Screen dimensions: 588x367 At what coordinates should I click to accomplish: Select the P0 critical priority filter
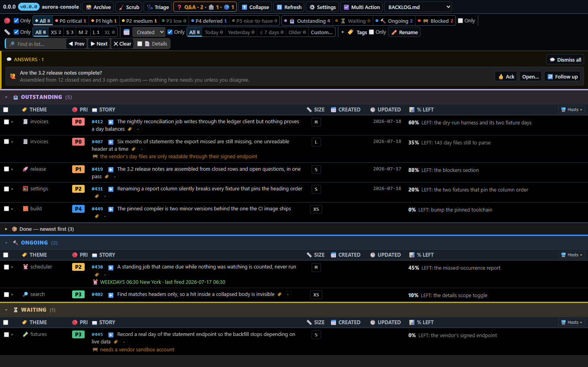[71, 21]
